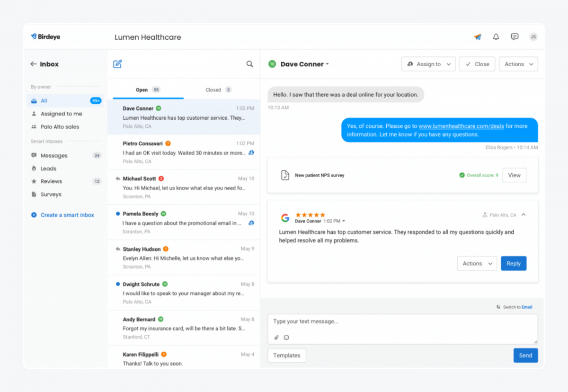Click the five-star rating on Dave's review
This screenshot has width=568, height=392.
(x=310, y=214)
